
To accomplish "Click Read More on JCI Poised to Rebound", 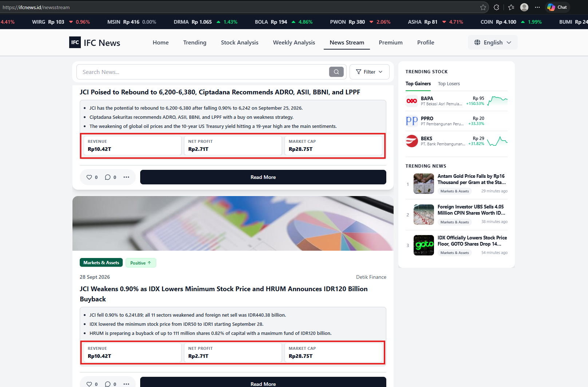I will (x=263, y=177).
